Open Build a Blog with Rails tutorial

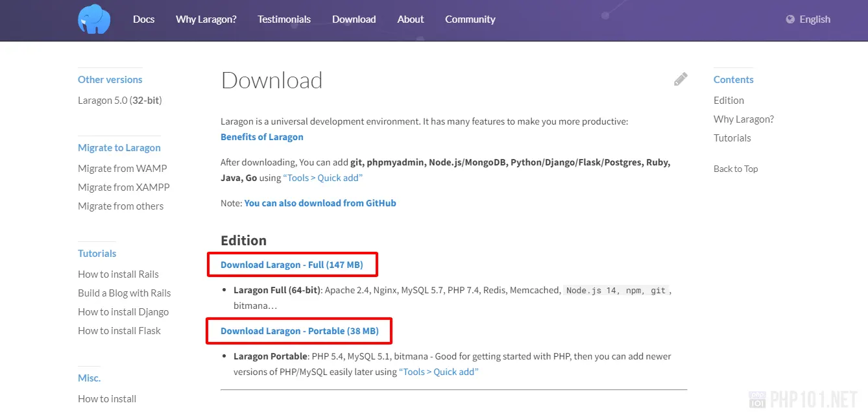(124, 293)
